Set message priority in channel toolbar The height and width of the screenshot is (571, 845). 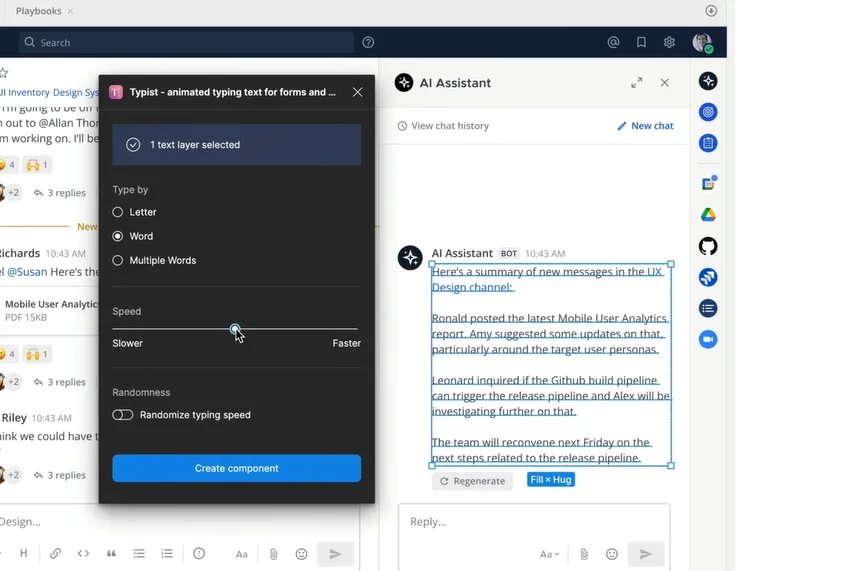click(x=199, y=553)
